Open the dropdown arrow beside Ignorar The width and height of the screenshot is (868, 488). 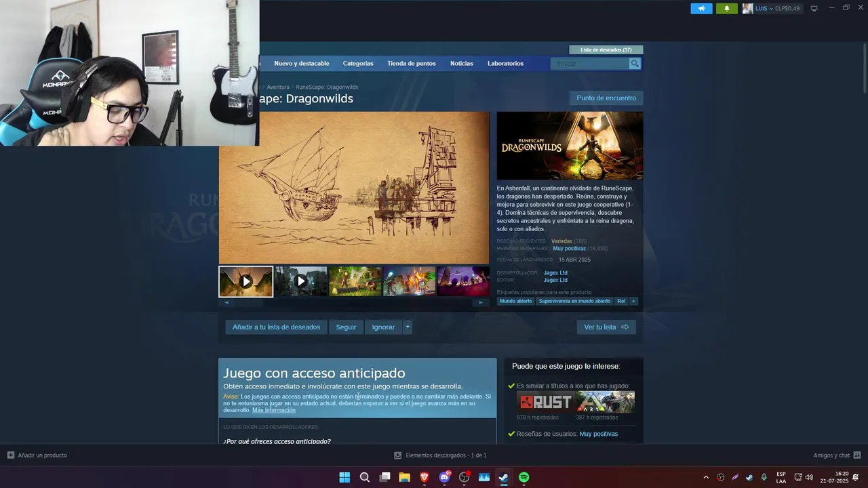(x=408, y=327)
